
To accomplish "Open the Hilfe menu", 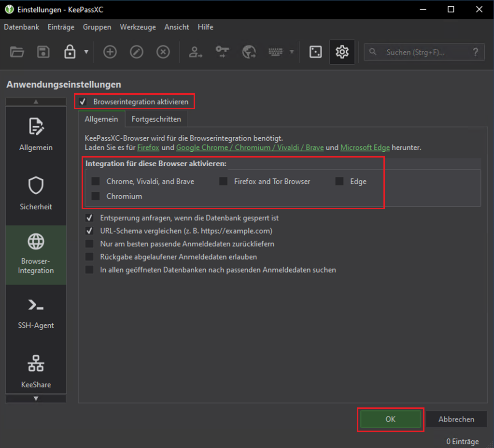I will coord(205,27).
